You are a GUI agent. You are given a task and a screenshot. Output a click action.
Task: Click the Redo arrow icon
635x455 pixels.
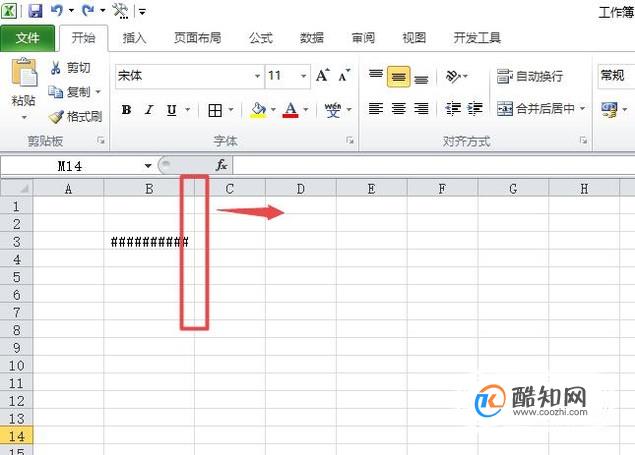click(x=88, y=11)
